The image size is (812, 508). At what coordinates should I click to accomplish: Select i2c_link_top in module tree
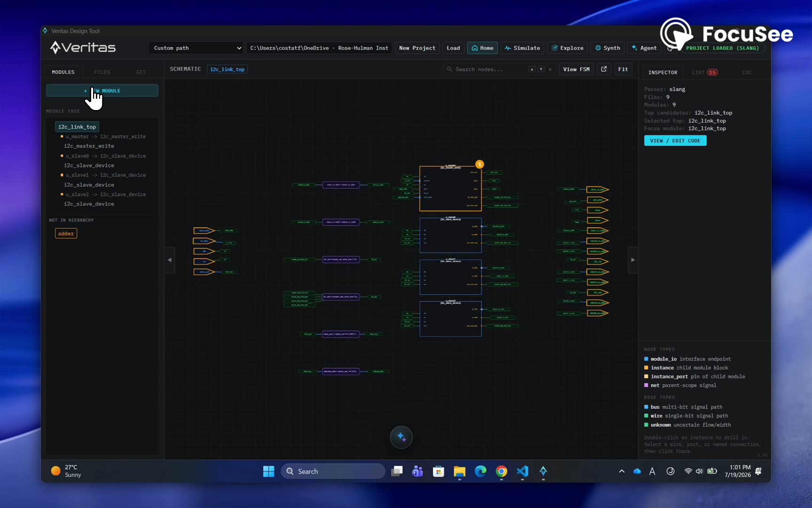[77, 127]
